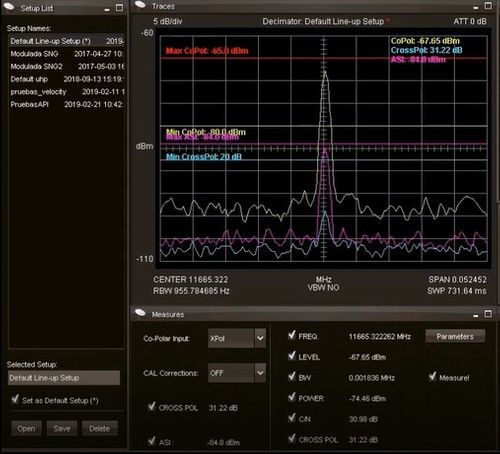The width and height of the screenshot is (500, 454).
Task: Maximize the Setup List panel
Action: click(119, 8)
